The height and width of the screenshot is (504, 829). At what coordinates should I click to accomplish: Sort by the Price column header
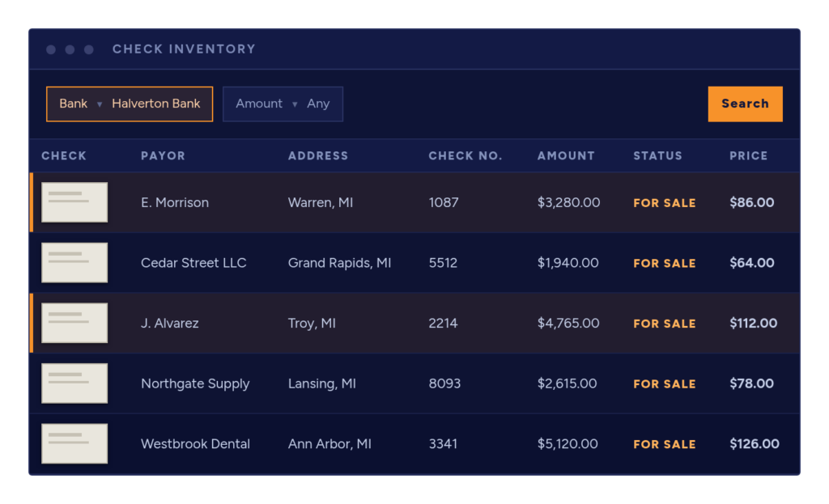[749, 156]
